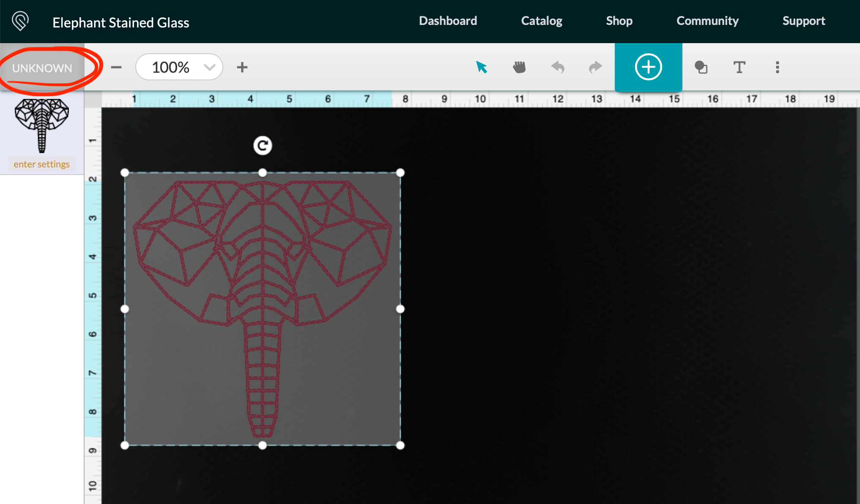Open the three-dot overflow menu
The image size is (860, 504).
(x=777, y=67)
